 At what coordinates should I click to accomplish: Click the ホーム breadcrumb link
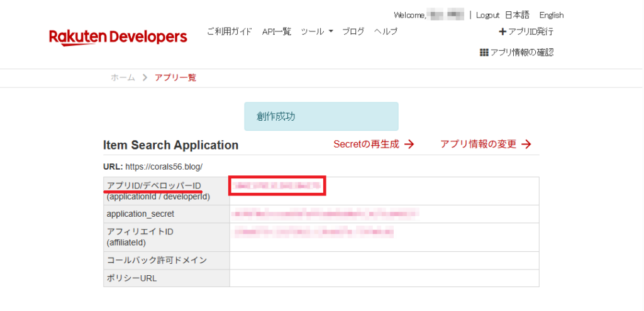click(123, 77)
